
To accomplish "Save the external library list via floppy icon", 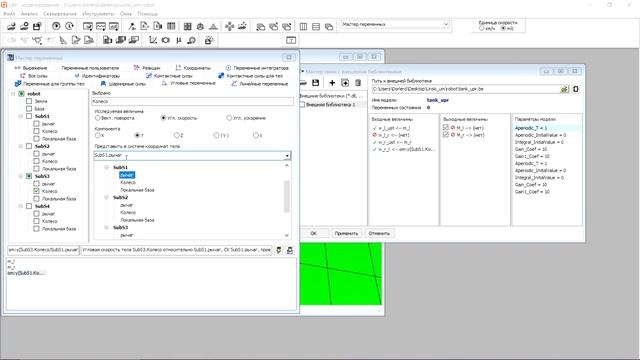I will tap(316, 83).
